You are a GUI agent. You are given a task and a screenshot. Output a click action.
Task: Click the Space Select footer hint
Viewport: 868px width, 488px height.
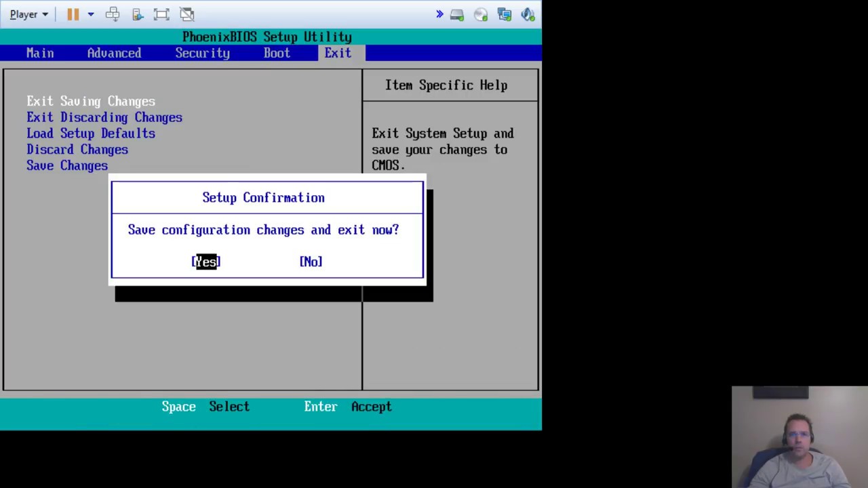(205, 407)
